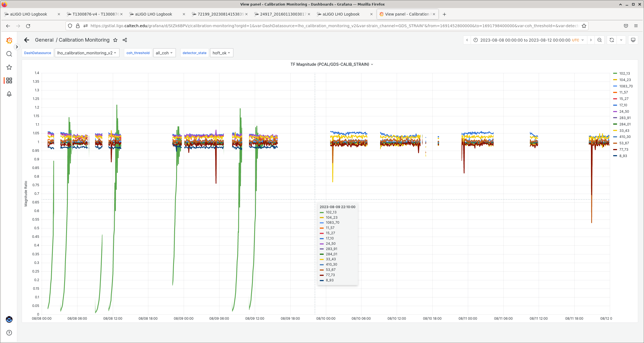Expand the sidebar with chevron toggle
Viewport: 644px width, 343px height.
[17, 47]
